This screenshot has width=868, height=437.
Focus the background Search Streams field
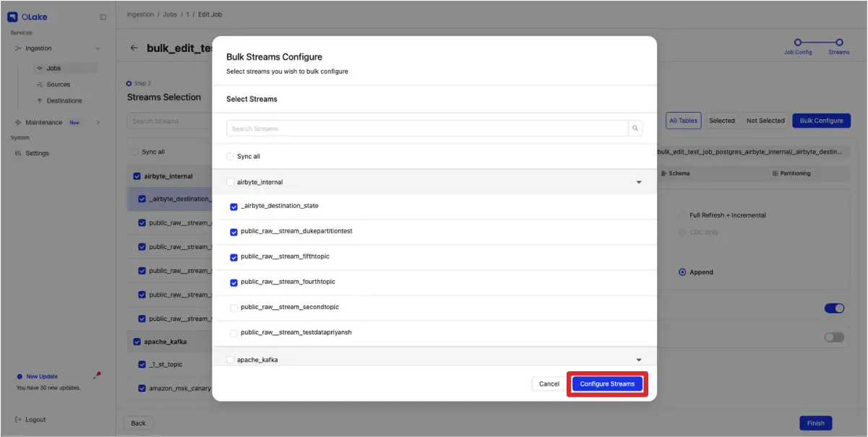(170, 121)
